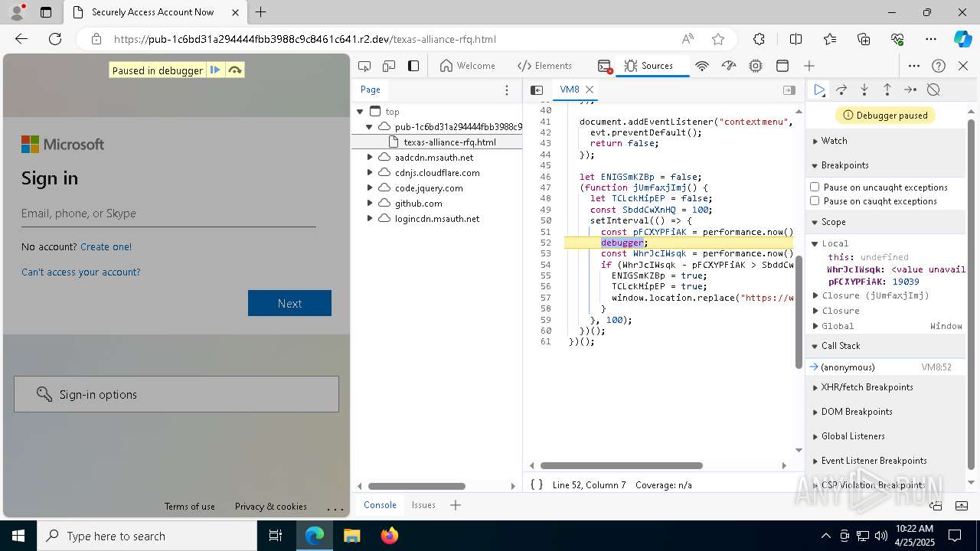
Task: Click the email, phone, or Skype field
Action: [x=168, y=214]
